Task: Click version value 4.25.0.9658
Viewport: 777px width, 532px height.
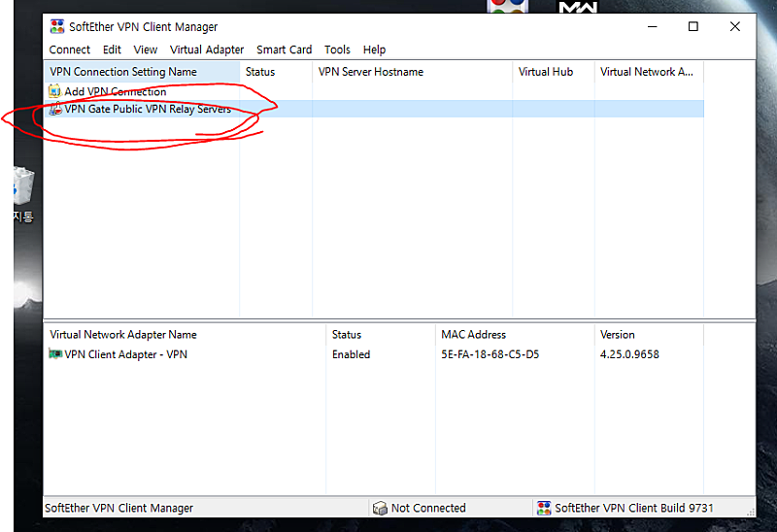Action: coord(629,354)
